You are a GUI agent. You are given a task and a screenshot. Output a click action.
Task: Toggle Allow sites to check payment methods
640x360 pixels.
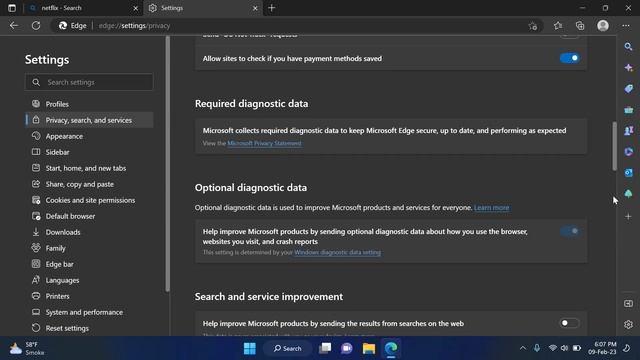pos(569,58)
